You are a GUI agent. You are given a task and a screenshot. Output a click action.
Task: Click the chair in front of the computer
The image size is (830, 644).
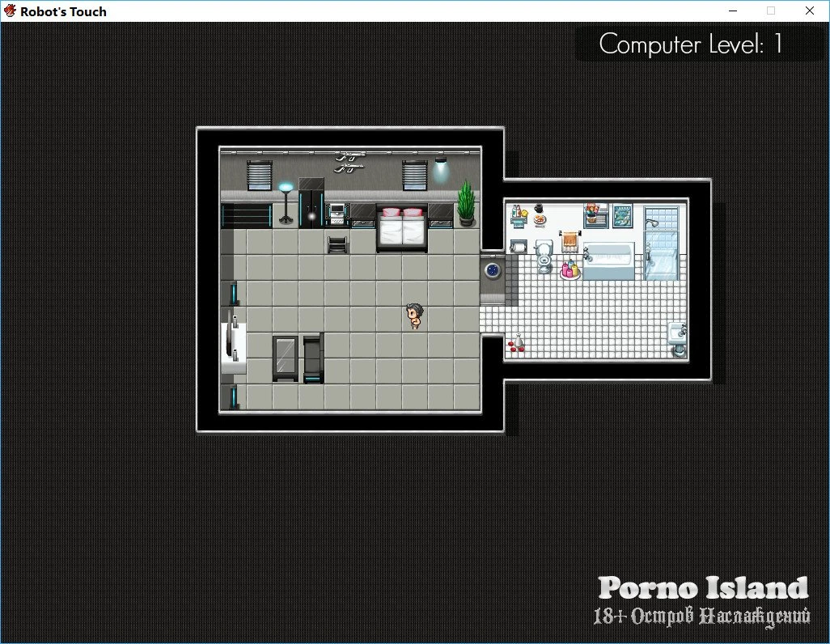(338, 244)
